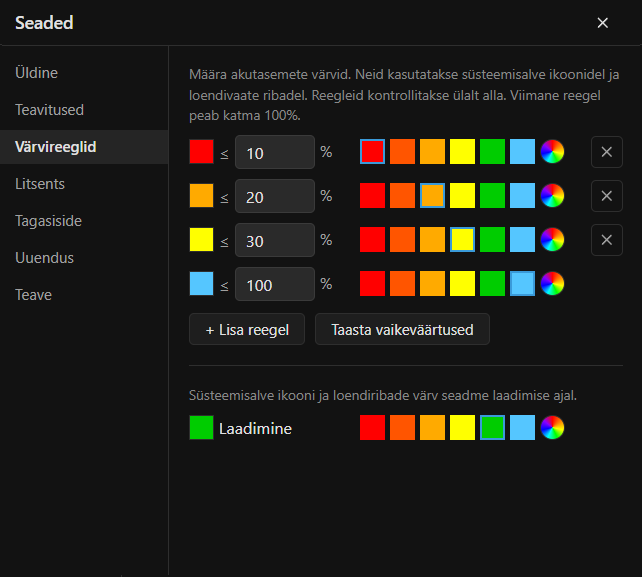Delete the 20% color rule
The image size is (642, 577).
click(x=607, y=196)
